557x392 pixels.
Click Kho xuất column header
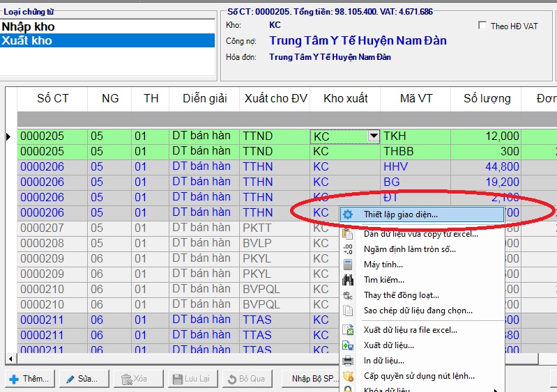point(345,99)
